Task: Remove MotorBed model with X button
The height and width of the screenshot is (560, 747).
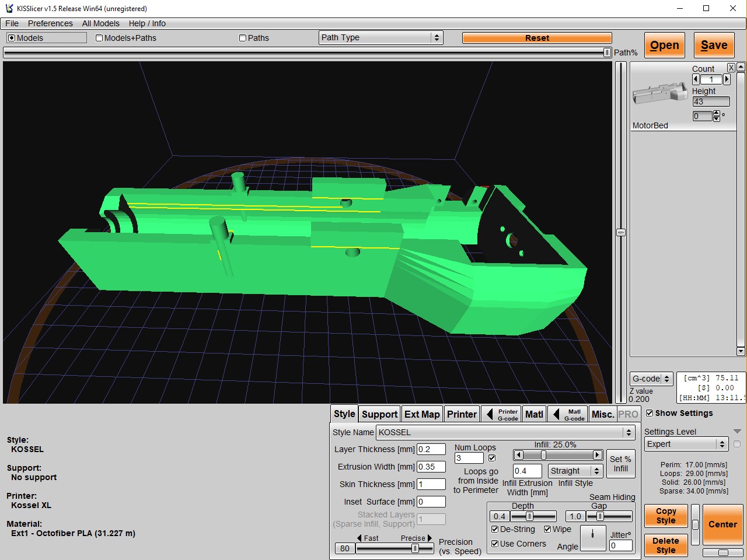Action: [x=731, y=68]
